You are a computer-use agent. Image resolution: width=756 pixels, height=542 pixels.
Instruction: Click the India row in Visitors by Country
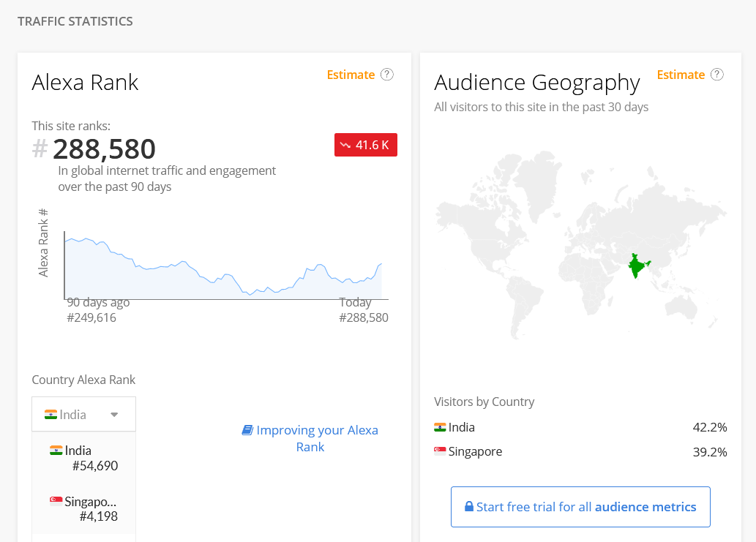[x=580, y=427]
